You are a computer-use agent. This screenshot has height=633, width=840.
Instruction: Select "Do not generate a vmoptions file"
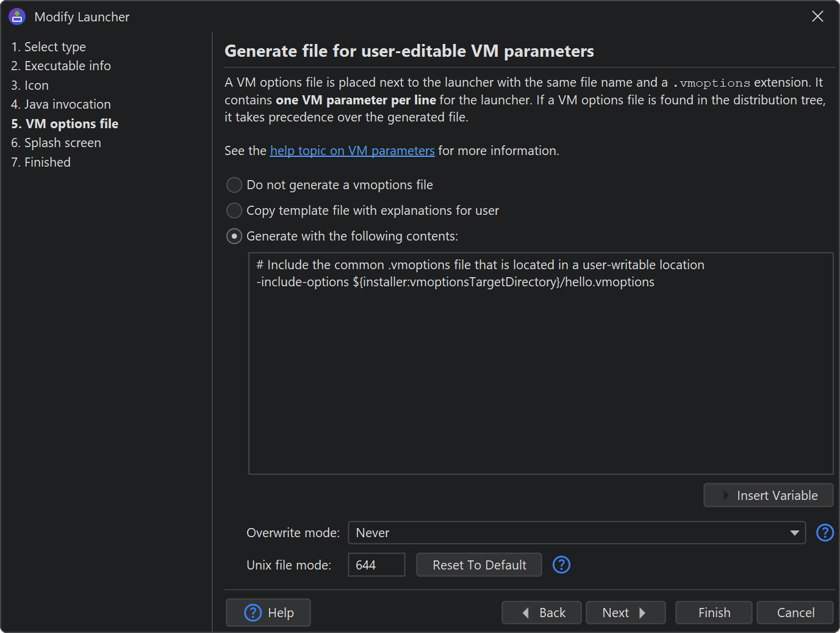(x=234, y=185)
